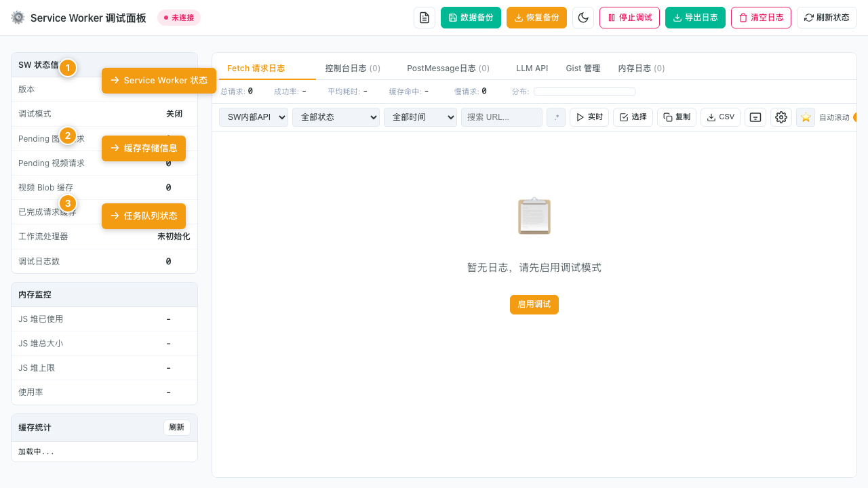Switch to the LLM API tab
Screen dimensions: 868x488
click(x=532, y=68)
